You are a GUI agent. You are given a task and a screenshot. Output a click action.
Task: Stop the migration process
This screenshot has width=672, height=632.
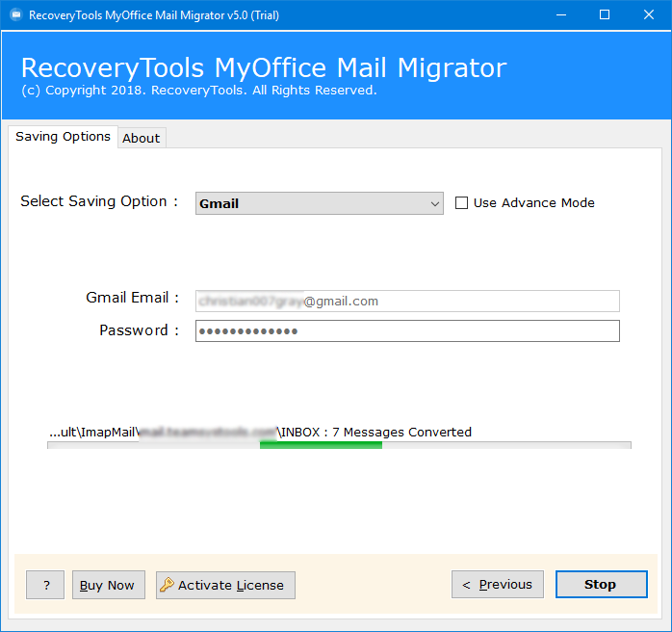click(x=600, y=585)
